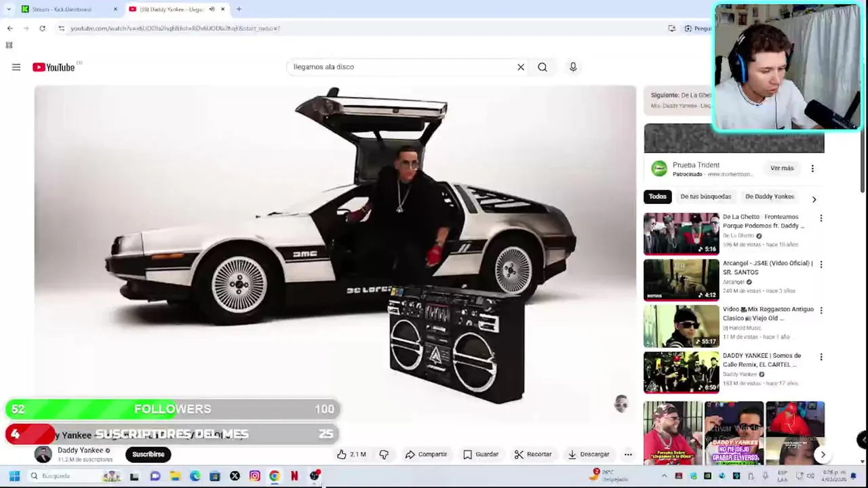Image resolution: width=868 pixels, height=488 pixels.
Task: Open Ver más on Trident ad
Action: (781, 168)
